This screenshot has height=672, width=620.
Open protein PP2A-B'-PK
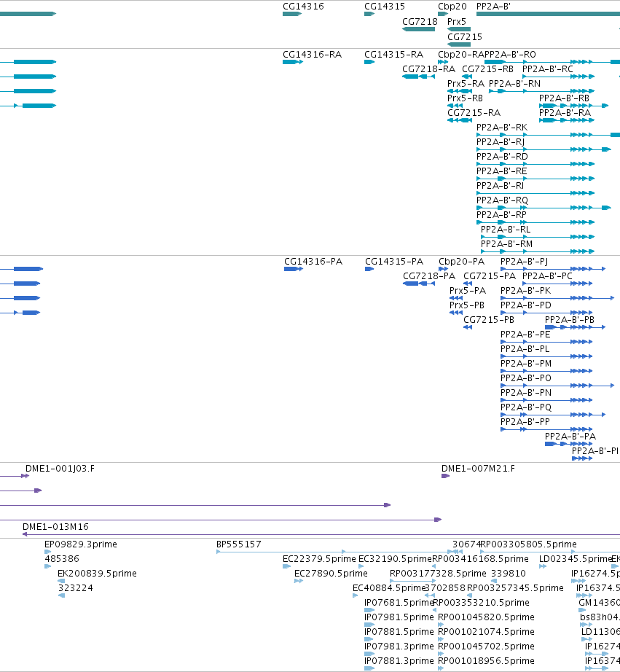[526, 291]
